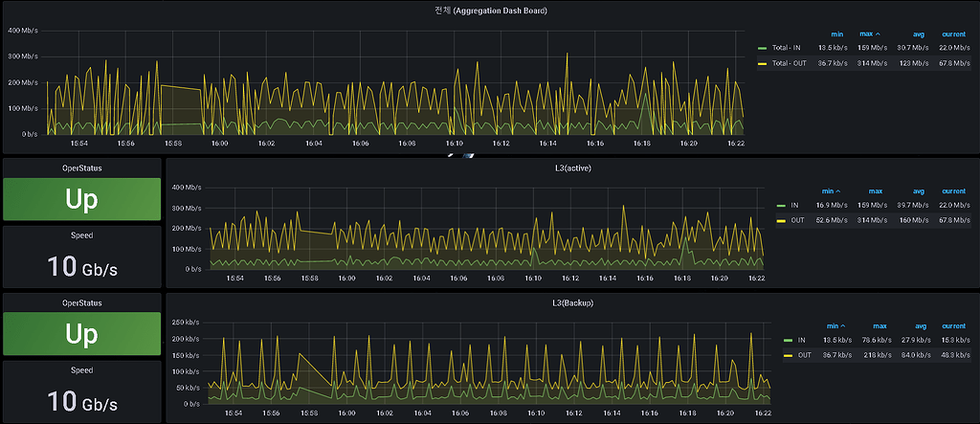Toggle the OUT series label in L3(Backup) legend
This screenshot has height=424, width=980.
804,354
